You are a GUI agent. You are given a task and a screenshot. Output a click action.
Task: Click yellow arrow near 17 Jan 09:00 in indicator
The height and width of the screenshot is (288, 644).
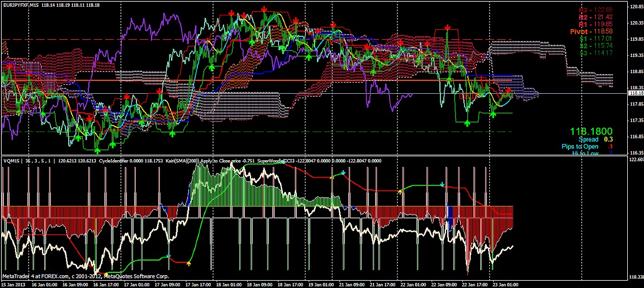188,262
